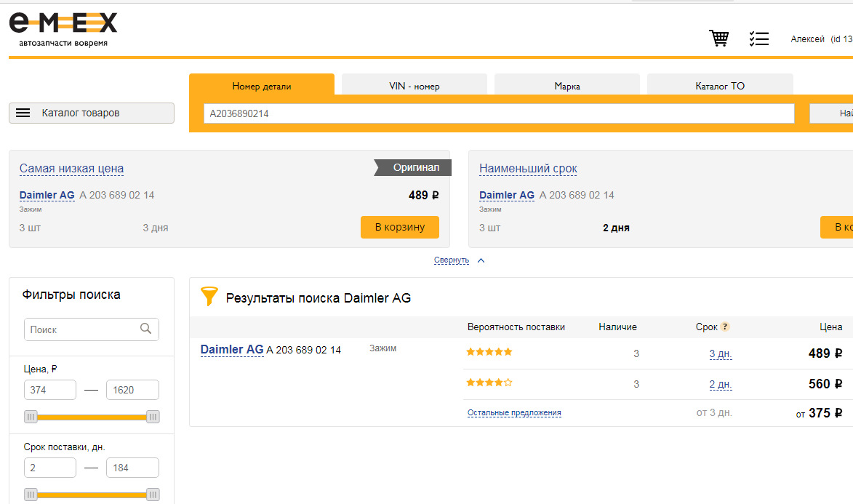Screen dimensions: 853x504
Task: Click the hamburger icon in Каталог товаров
Action: [23, 113]
